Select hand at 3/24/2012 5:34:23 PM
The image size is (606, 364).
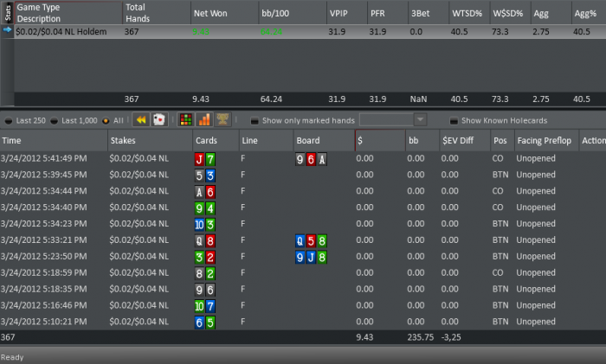[x=303, y=224]
